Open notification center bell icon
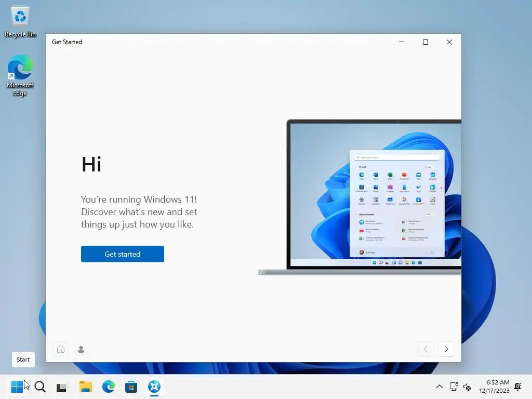This screenshot has height=399, width=532. point(518,387)
